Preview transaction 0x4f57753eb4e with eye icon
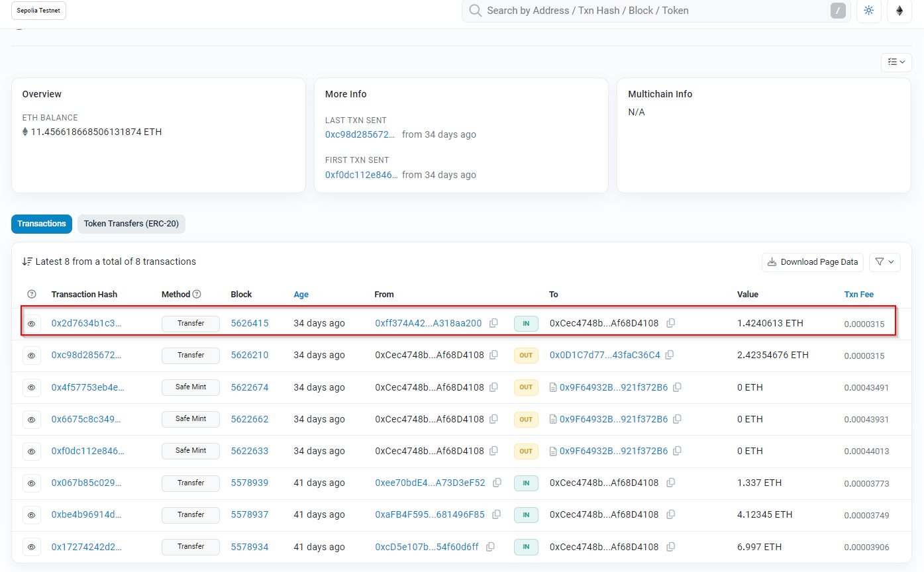Image resolution: width=924 pixels, height=572 pixels. 32,387
